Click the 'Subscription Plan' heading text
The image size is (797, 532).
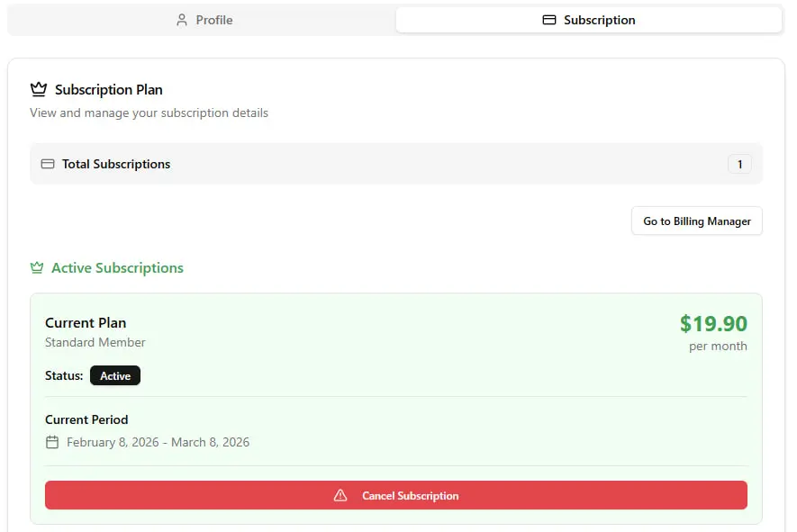tap(109, 90)
